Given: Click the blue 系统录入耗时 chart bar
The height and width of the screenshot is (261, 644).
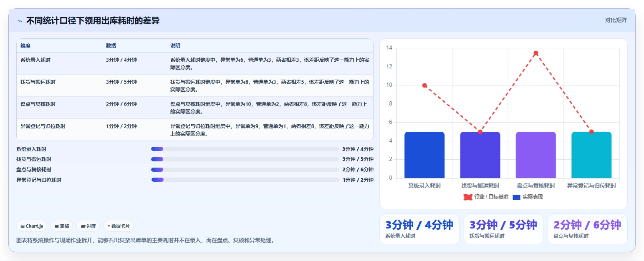Looking at the screenshot, I should click(424, 155).
